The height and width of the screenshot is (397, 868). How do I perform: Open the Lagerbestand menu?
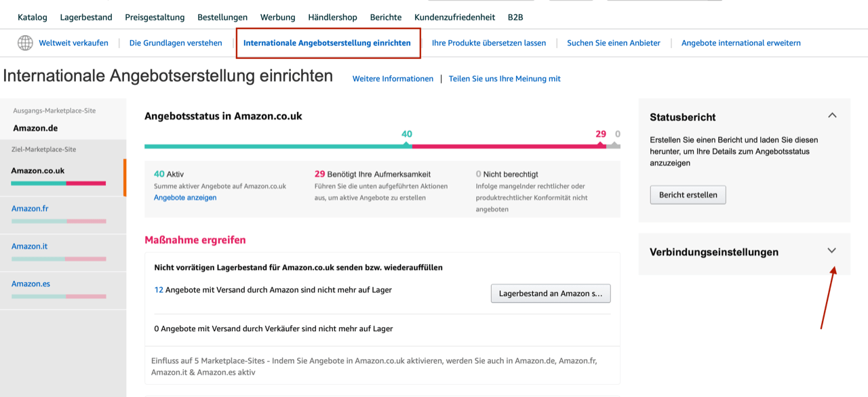coord(86,17)
